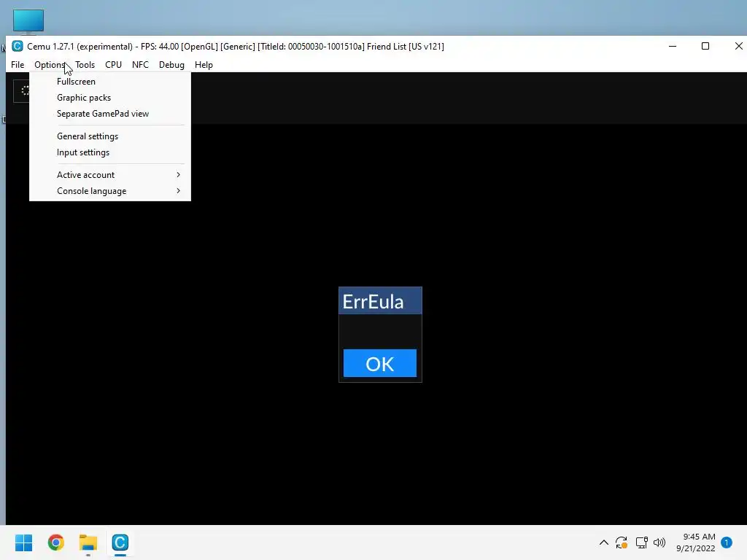Open Input settings
747x560 pixels.
(110, 152)
